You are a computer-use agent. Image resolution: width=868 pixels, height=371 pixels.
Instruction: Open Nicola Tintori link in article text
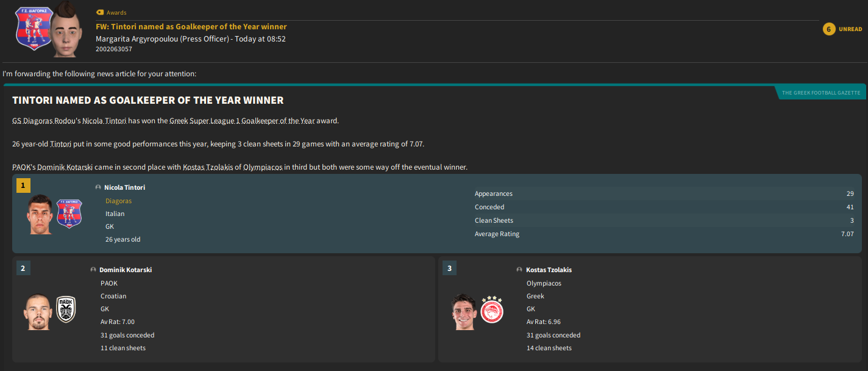click(x=104, y=121)
